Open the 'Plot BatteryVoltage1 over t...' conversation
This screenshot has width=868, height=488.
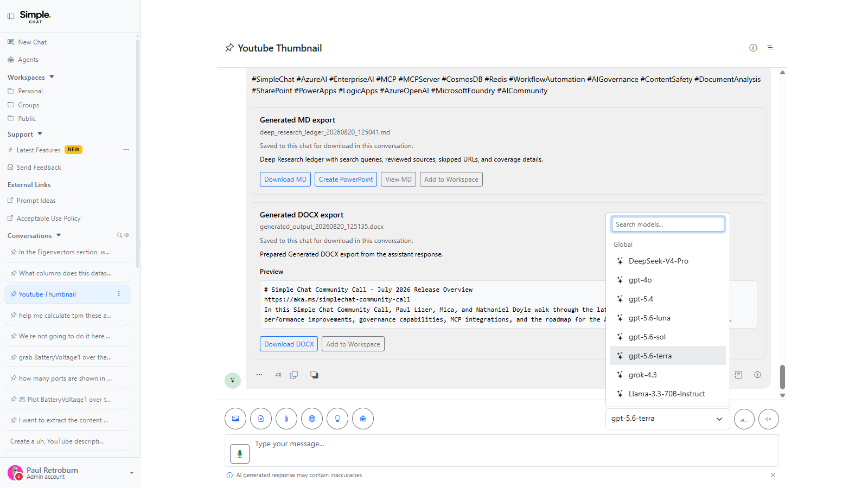tap(67, 400)
